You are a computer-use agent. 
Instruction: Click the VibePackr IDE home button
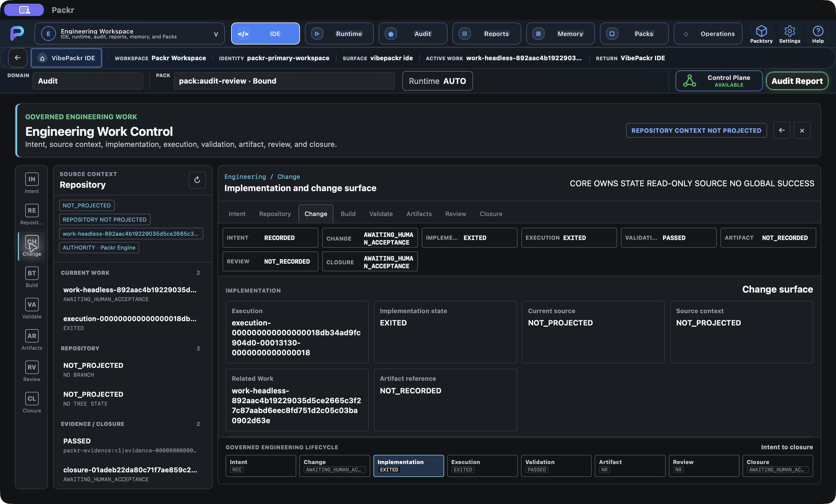(x=66, y=58)
